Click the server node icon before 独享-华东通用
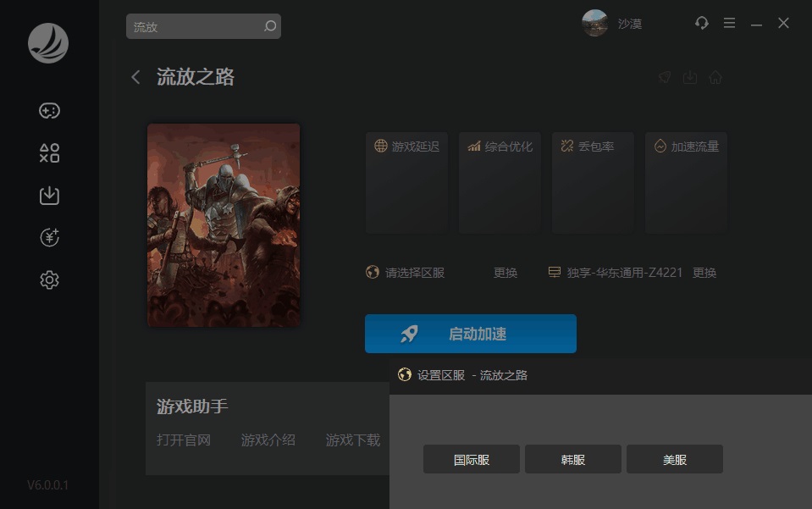The width and height of the screenshot is (812, 509). pyautogui.click(x=554, y=272)
